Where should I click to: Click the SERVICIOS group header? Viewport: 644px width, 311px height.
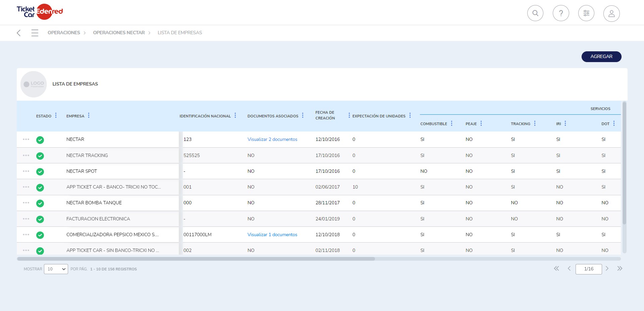(x=600, y=109)
